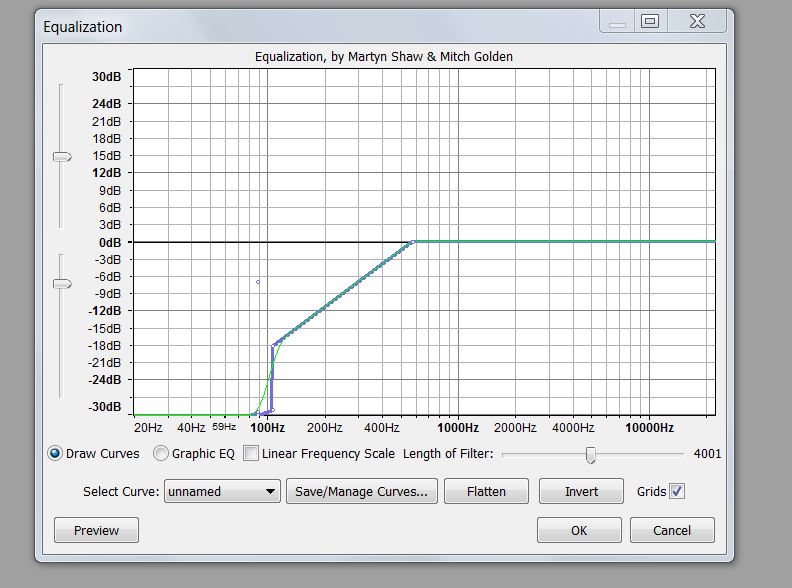Click the Length of Filter slider handle
Screen dimensions: 792x588
(590, 455)
